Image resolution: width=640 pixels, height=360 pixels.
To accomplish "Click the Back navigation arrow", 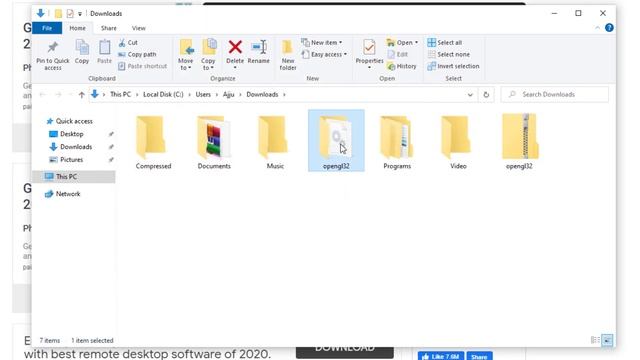I will click(42, 95).
